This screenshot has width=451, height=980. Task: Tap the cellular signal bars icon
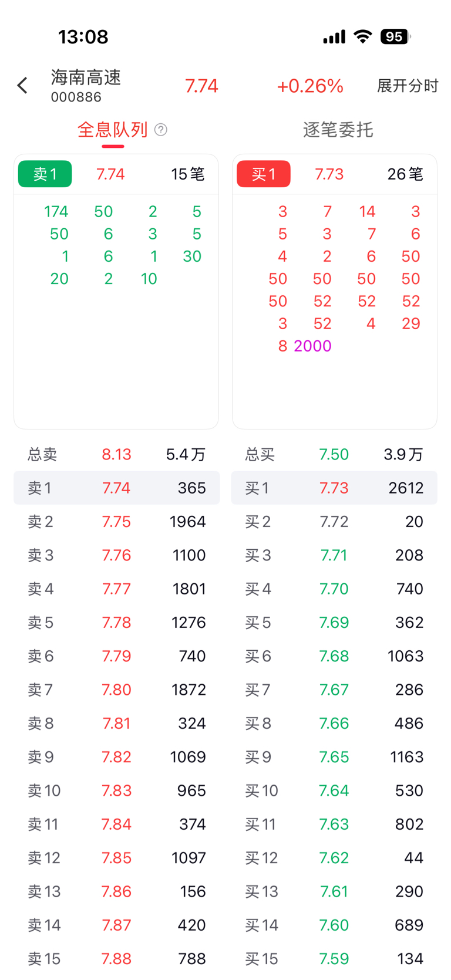point(334,38)
